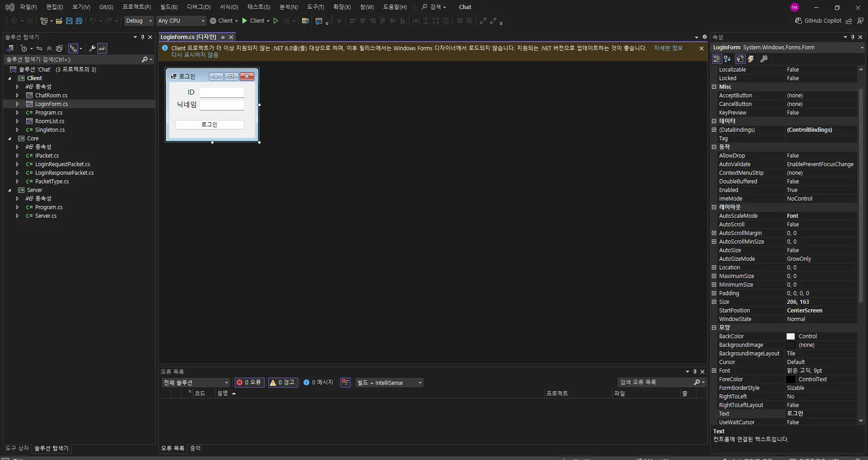Click the Categorized view icon in Properties
This screenshot has height=460, width=868.
[x=716, y=59]
